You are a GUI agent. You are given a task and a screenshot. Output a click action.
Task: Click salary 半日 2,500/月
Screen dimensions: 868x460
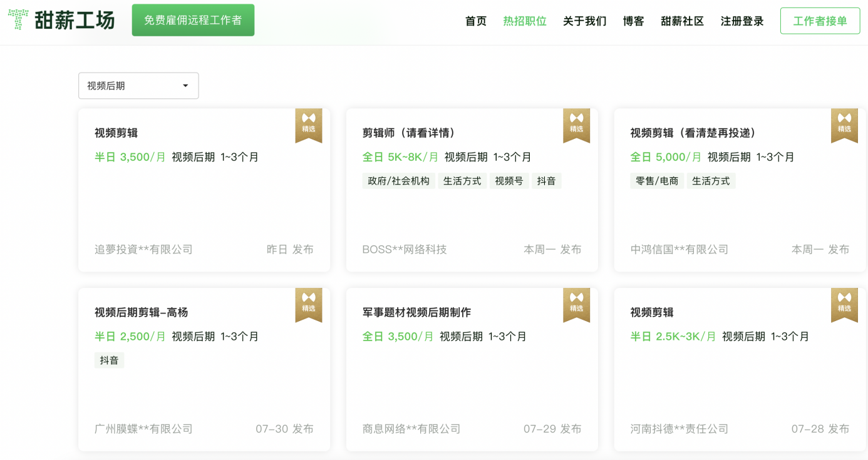click(130, 337)
